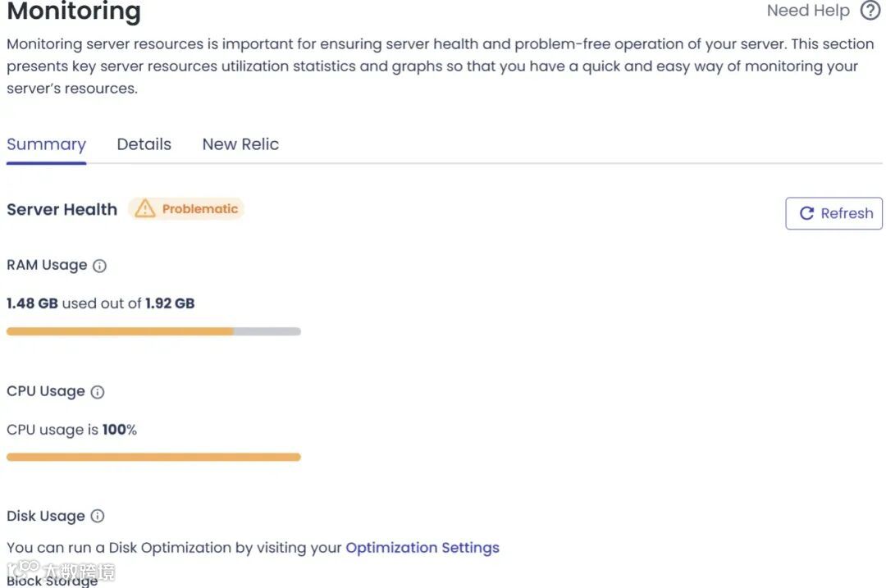Click the CPU usage progress bar
Screen dimensions: 886x588
(x=153, y=457)
